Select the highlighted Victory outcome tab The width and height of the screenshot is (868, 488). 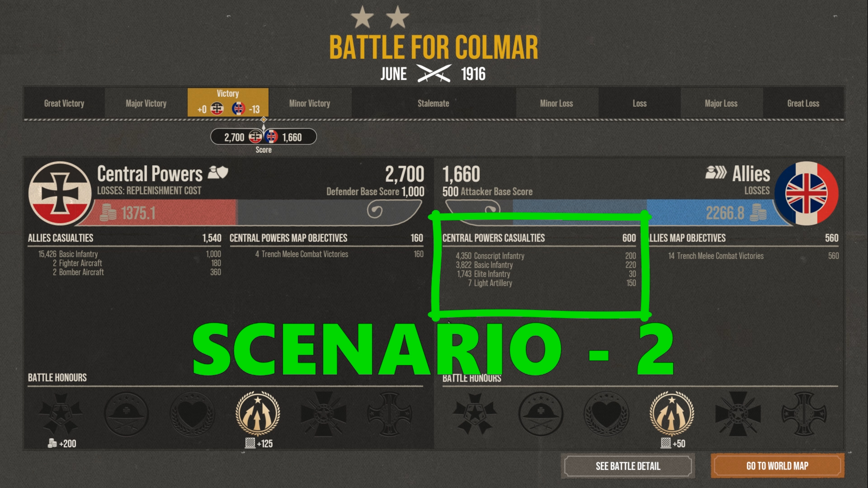click(228, 102)
